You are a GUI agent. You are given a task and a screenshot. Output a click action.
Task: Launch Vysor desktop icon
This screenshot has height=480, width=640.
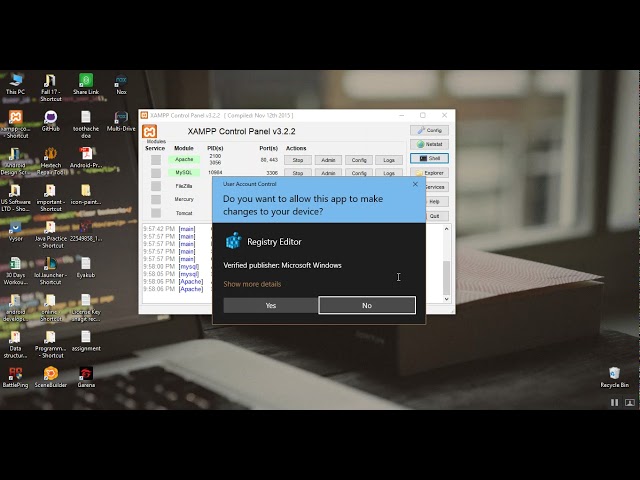pyautogui.click(x=16, y=231)
